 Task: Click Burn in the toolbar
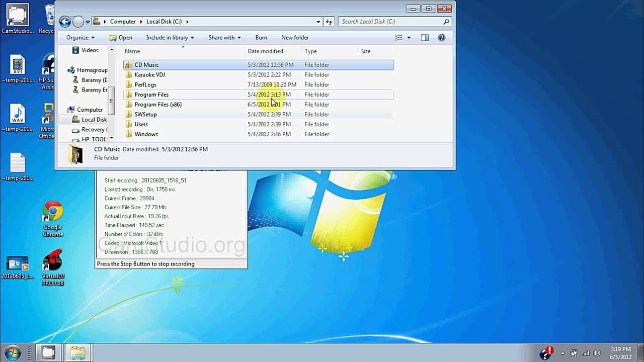261,38
